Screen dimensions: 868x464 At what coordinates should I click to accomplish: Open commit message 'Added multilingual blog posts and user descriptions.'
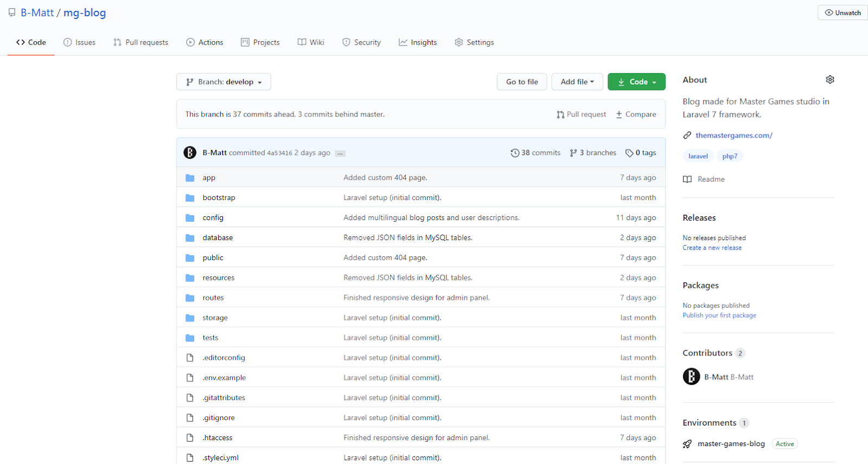431,218
